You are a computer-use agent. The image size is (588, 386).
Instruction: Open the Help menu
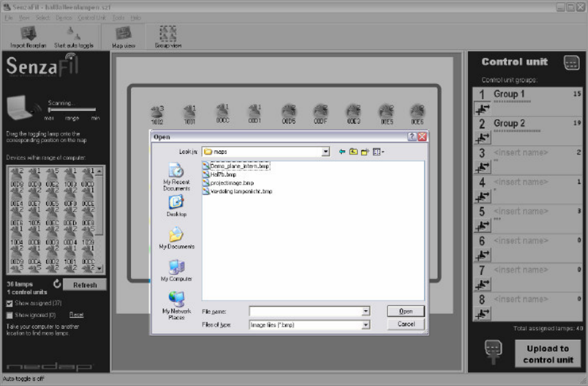[135, 18]
